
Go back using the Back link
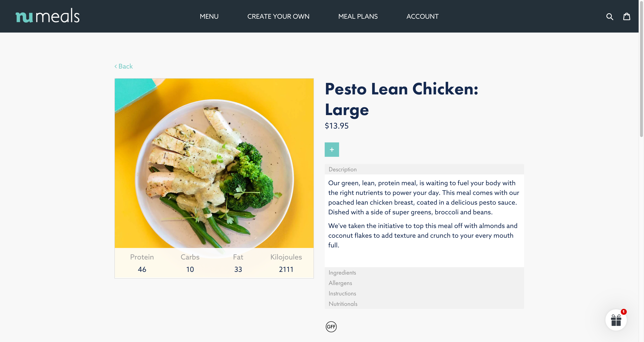click(x=124, y=66)
